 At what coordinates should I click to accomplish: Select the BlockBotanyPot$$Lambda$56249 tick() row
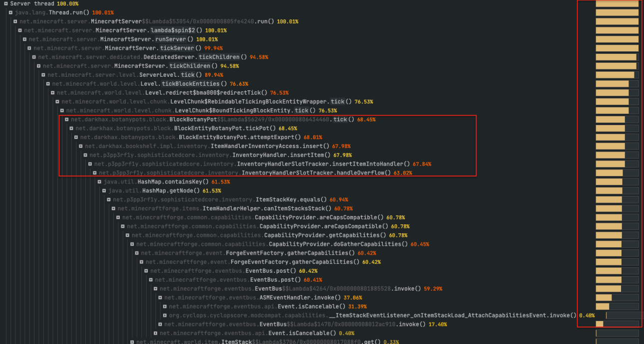[x=223, y=120]
